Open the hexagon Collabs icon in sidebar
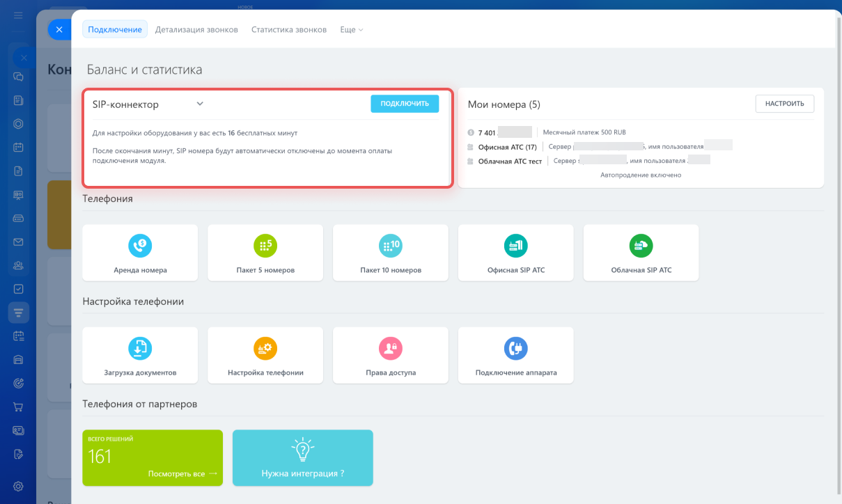The image size is (842, 504). pyautogui.click(x=19, y=124)
